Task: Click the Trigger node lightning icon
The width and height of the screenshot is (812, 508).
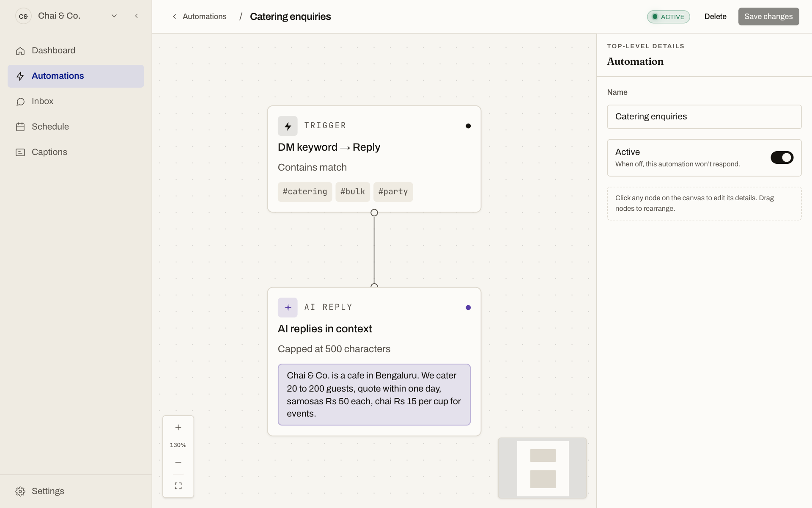Action: click(x=288, y=126)
